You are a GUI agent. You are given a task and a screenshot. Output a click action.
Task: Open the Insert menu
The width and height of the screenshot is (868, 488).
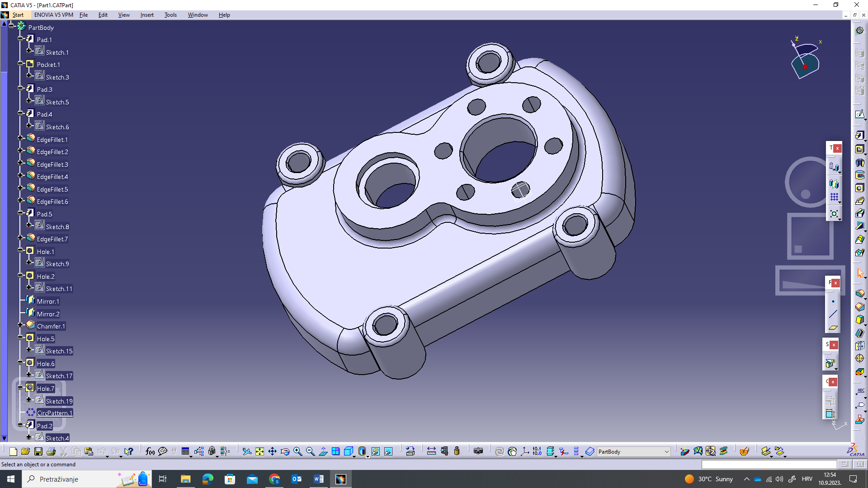(x=147, y=15)
